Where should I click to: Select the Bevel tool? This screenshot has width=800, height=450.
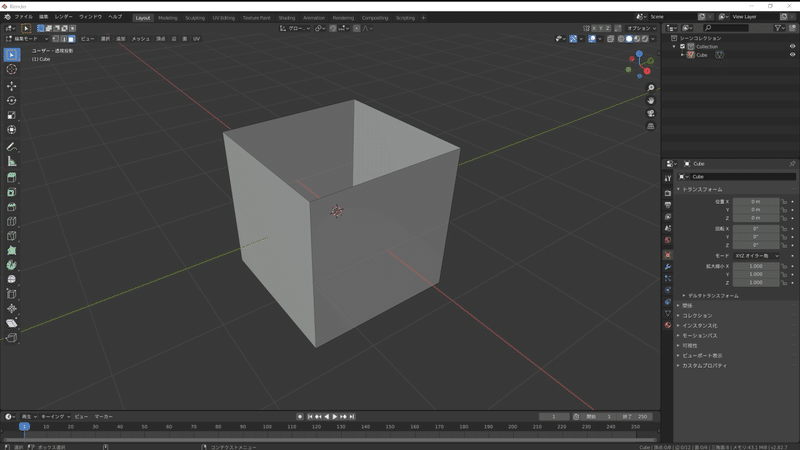pyautogui.click(x=12, y=207)
